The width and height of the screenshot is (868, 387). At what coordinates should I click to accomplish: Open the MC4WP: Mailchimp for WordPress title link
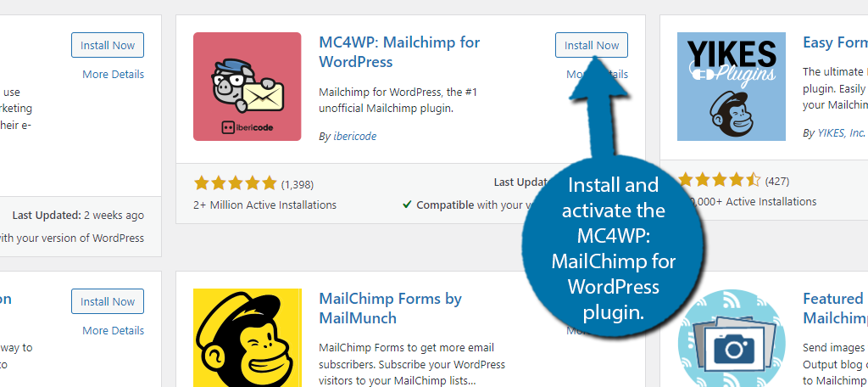(x=399, y=52)
